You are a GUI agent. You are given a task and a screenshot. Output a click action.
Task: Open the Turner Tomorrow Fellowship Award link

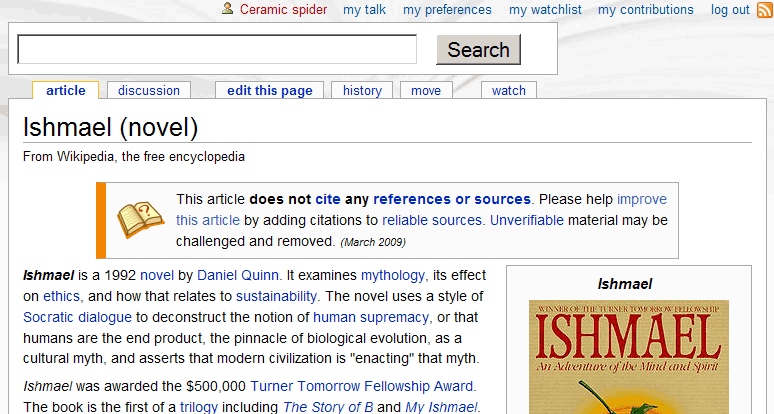click(x=361, y=386)
